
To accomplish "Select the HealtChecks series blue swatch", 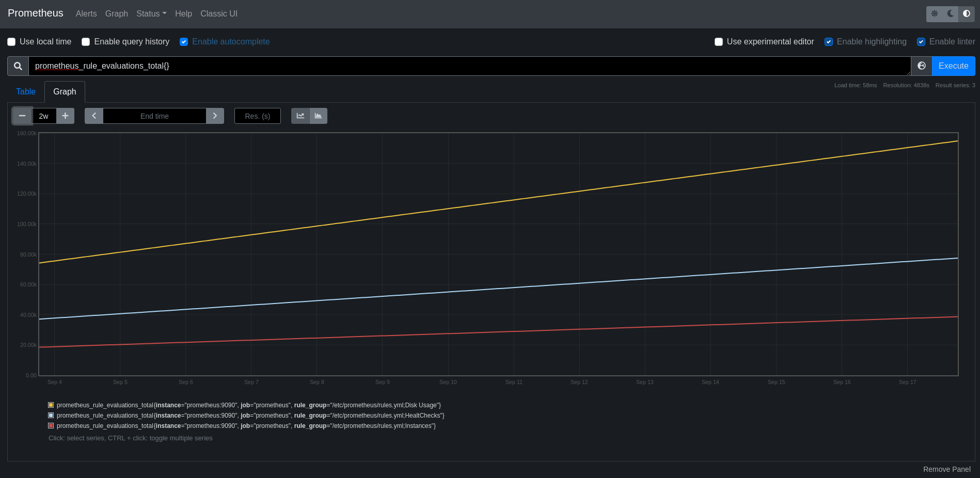I will click(x=51, y=416).
